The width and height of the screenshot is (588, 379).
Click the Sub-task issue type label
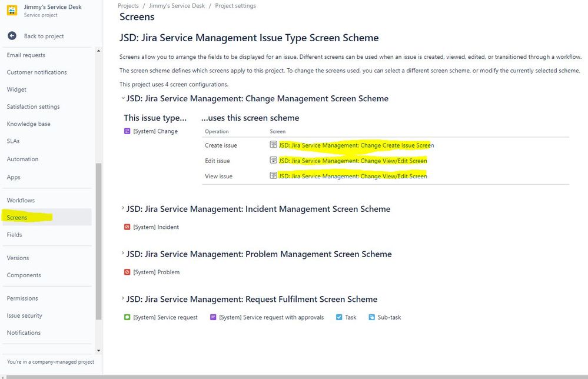click(389, 317)
